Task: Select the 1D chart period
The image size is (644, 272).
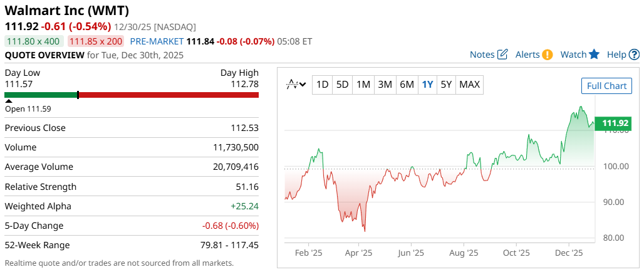Action: tap(322, 85)
